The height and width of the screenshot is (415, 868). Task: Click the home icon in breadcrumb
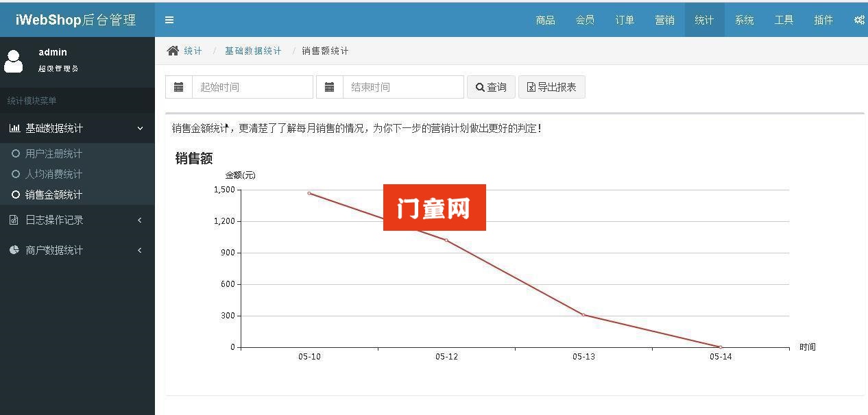[x=173, y=51]
